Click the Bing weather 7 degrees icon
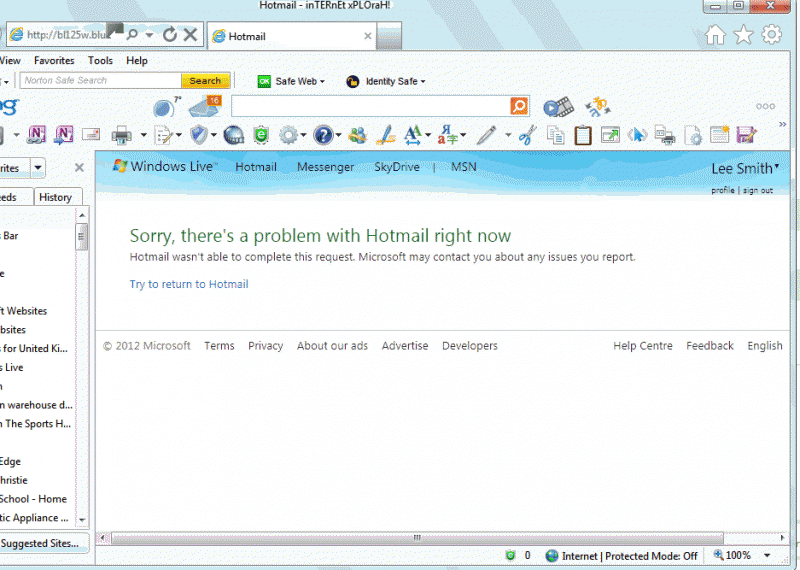800x570 pixels. pos(166,107)
